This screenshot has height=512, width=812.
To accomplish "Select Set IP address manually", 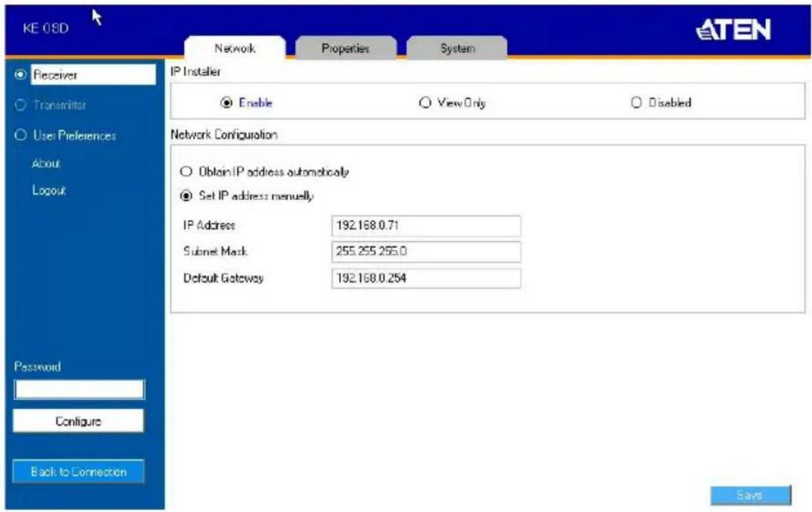I will [186, 196].
